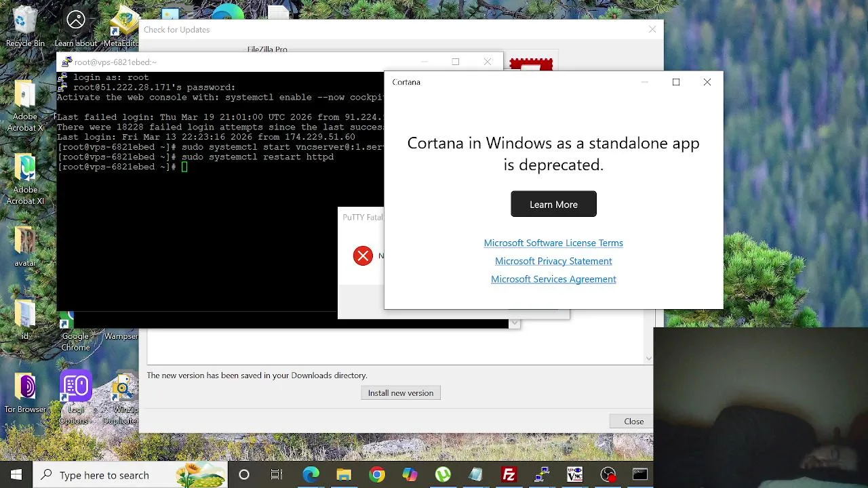The width and height of the screenshot is (868, 488).
Task: Click the Cortana deprecated heading text
Action: 553,154
